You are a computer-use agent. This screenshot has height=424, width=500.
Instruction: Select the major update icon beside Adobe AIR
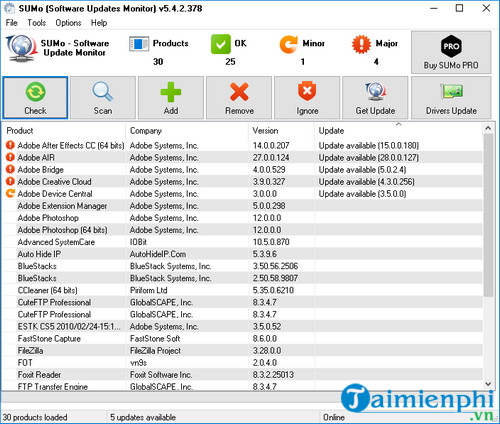click(x=10, y=157)
